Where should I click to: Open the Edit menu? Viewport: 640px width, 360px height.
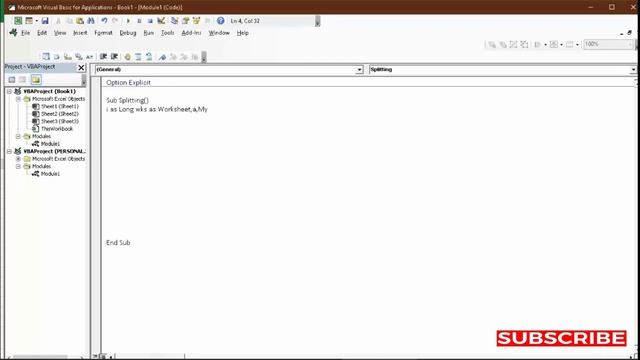42,33
